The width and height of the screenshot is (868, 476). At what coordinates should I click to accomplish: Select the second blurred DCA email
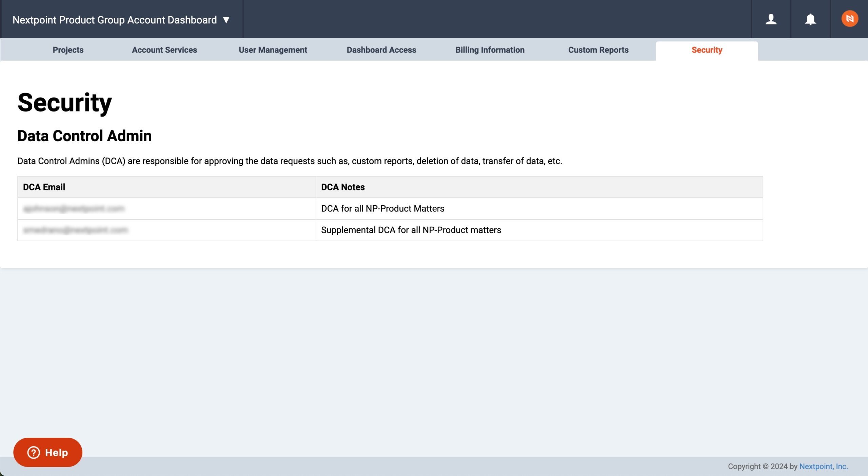pyautogui.click(x=75, y=230)
